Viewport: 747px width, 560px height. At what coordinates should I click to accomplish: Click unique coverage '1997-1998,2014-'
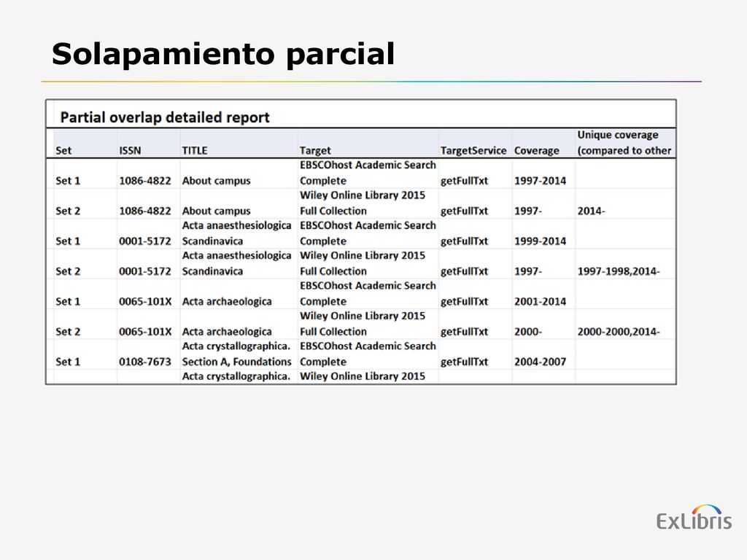[619, 271]
